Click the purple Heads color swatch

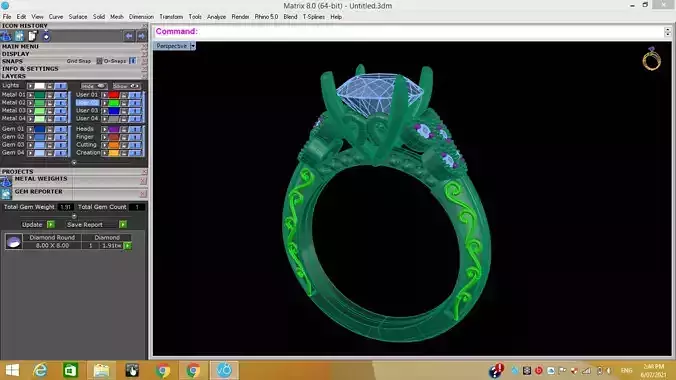click(x=114, y=129)
